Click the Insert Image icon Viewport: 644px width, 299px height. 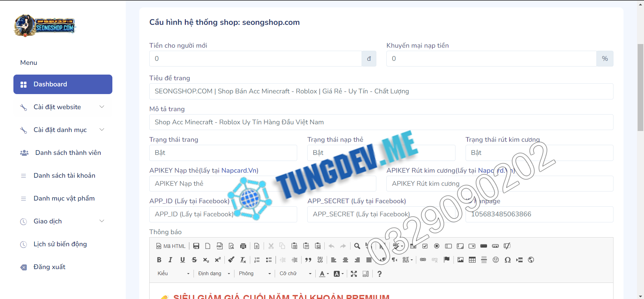[x=461, y=260]
